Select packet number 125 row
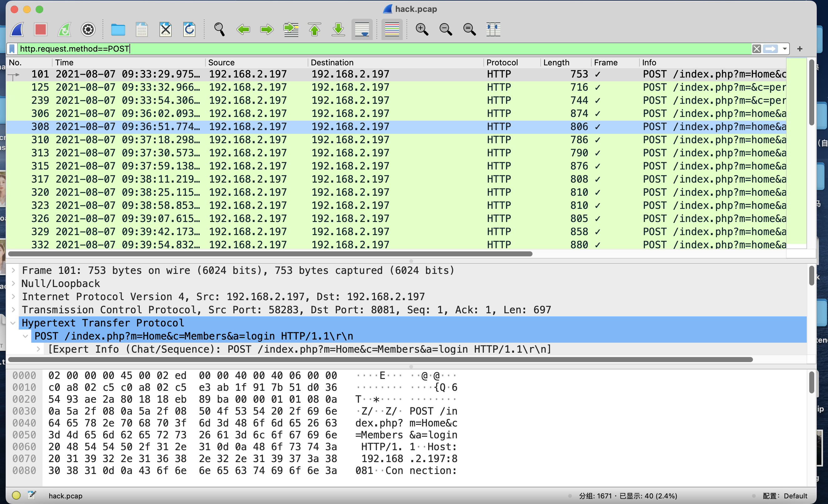The height and width of the screenshot is (504, 828). tap(396, 87)
